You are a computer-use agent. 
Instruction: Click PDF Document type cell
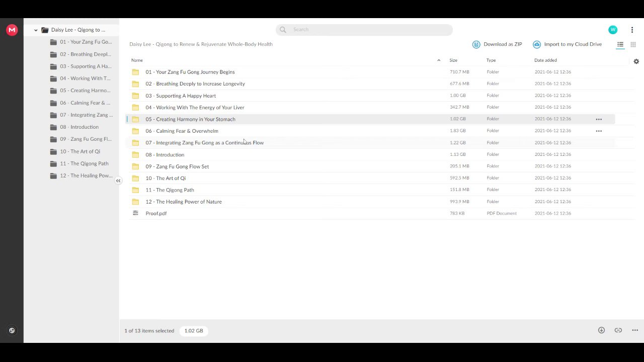(502, 213)
